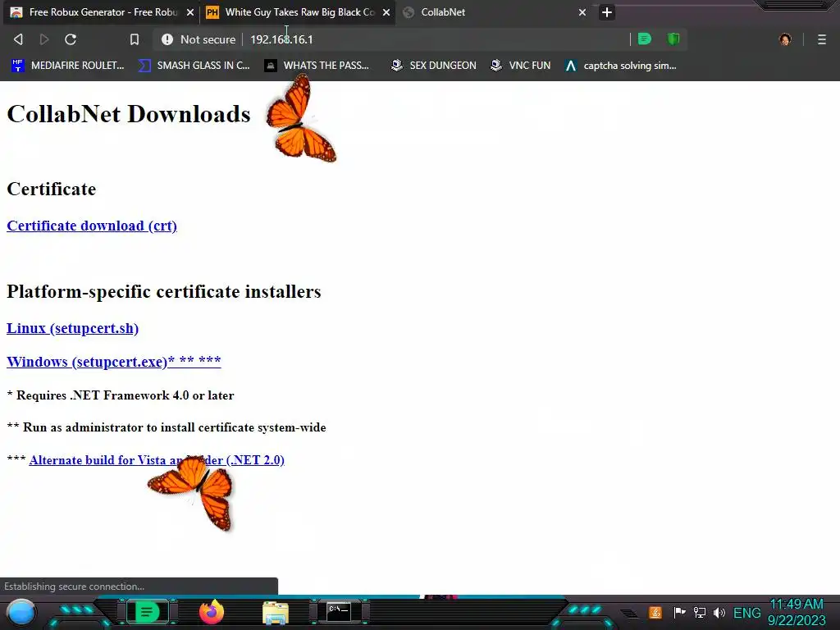The width and height of the screenshot is (840, 630).
Task: Open the green shield extension icon
Action: 673,39
